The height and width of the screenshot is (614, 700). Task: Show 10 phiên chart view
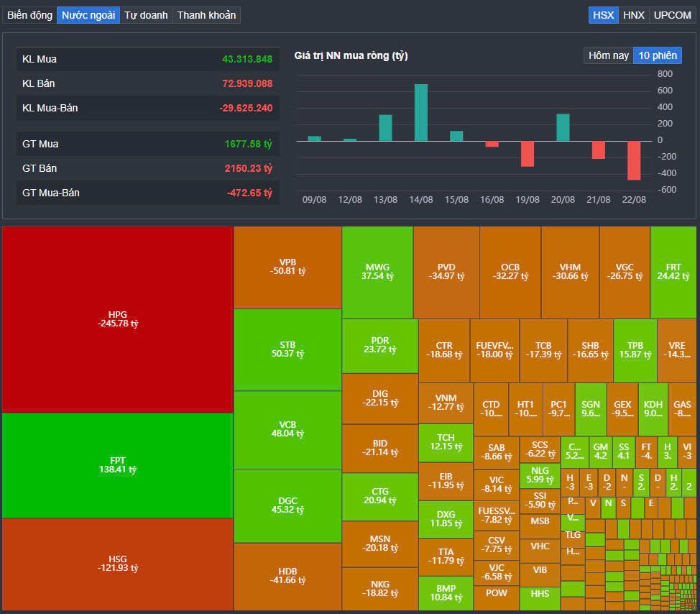point(658,55)
